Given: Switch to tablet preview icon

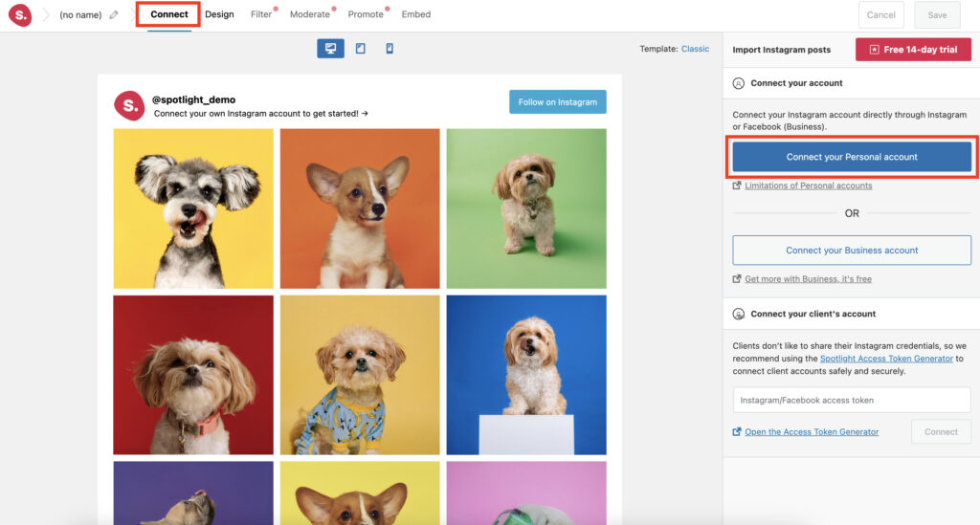Looking at the screenshot, I should [361, 49].
